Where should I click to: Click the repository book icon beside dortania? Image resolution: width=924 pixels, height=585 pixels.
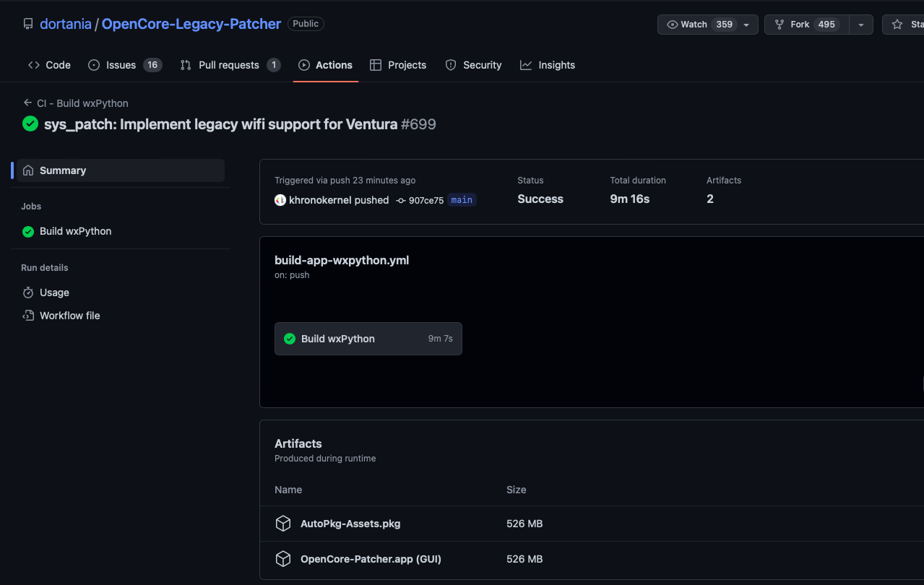coord(28,24)
